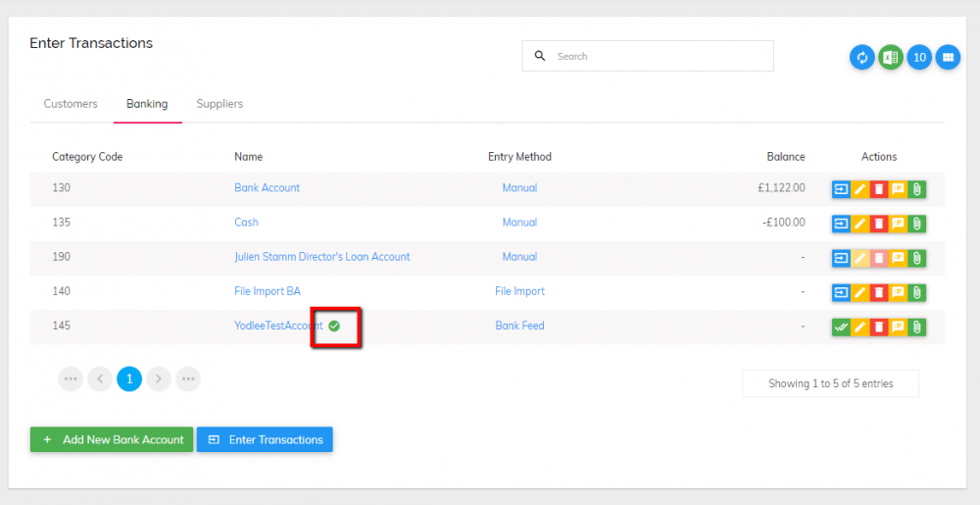The width and height of the screenshot is (980, 505).
Task: Click the green verified badge beside YodleeTestAccount
Action: tap(334, 326)
